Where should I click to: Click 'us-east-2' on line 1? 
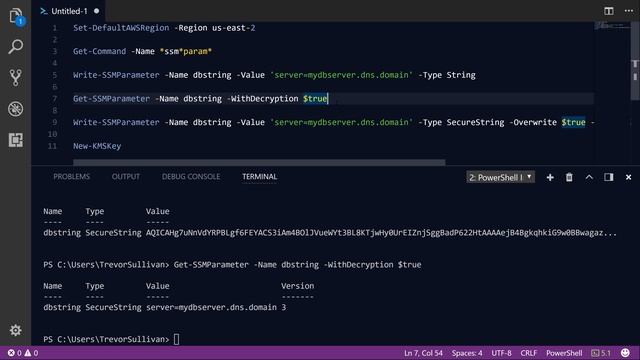pos(233,28)
